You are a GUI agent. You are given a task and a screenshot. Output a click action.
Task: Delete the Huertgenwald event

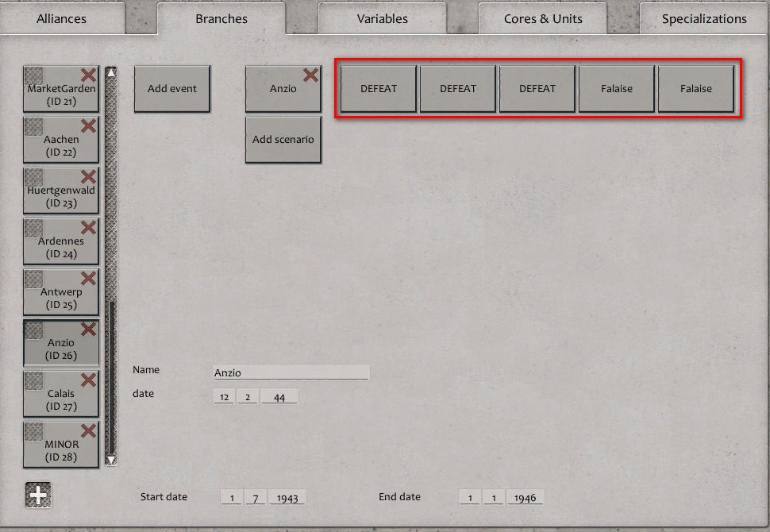point(88,176)
